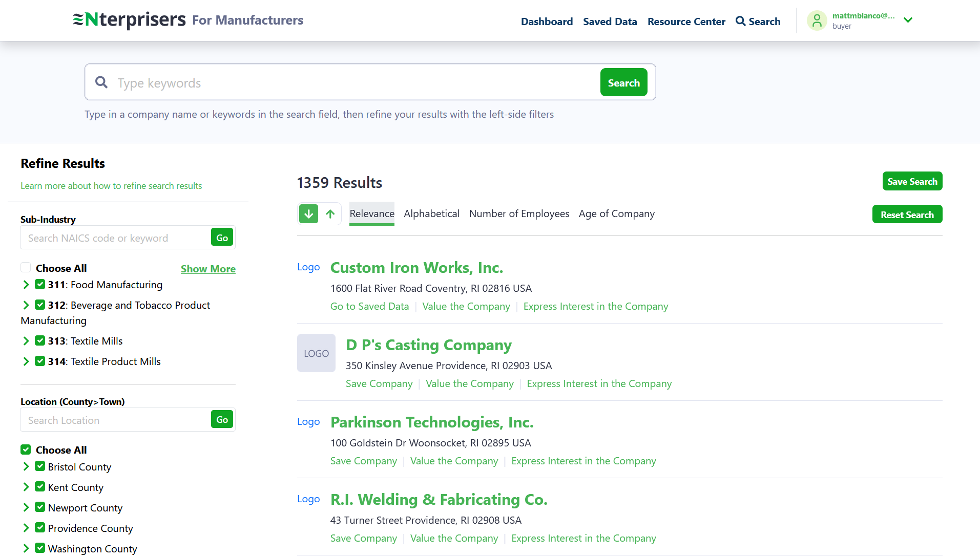This screenshot has width=980, height=557.
Task: Click the Custom Iron Works logo image
Action: pyautogui.click(x=308, y=267)
